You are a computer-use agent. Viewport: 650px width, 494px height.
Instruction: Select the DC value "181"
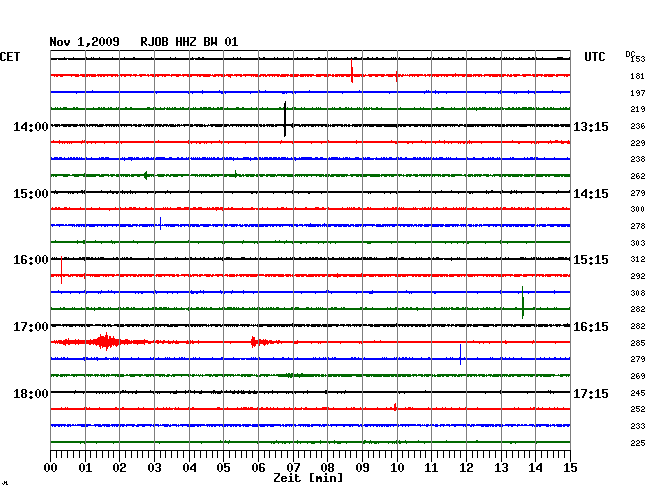pyautogui.click(x=638, y=76)
